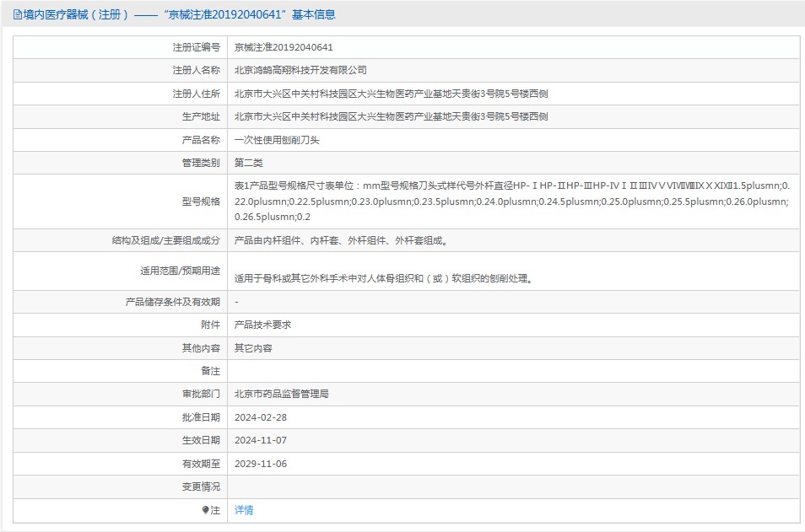Click the 型号规格 specification text block

511,201
